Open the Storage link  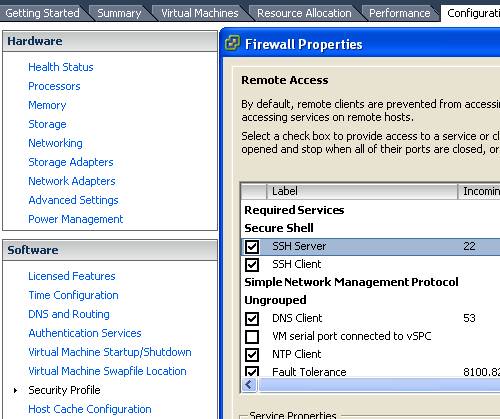click(x=47, y=124)
